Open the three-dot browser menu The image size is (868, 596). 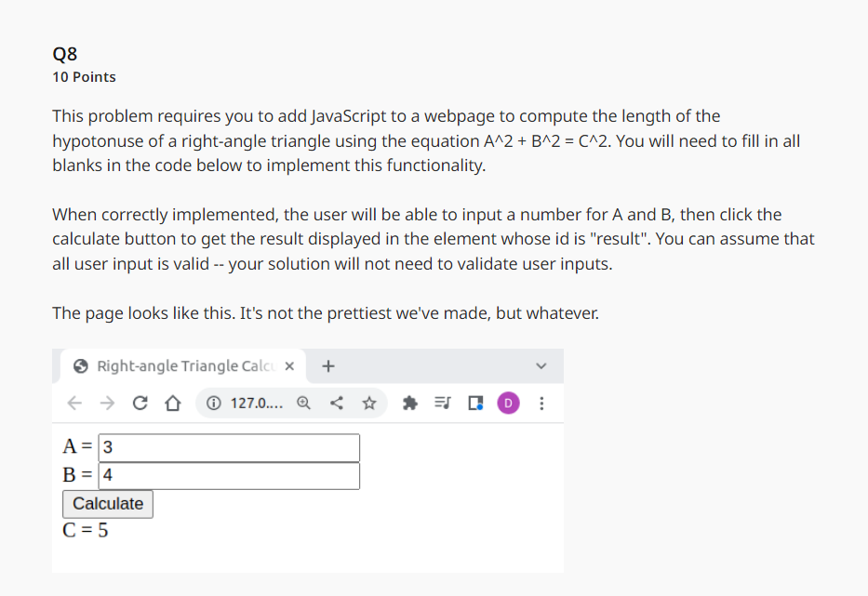click(x=541, y=403)
